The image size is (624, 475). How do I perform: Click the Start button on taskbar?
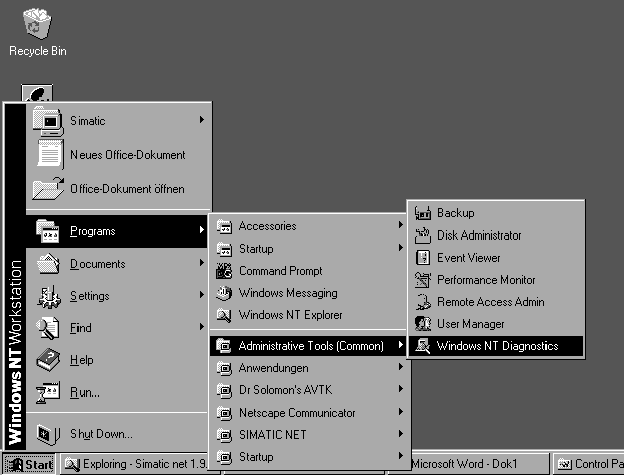coord(29,464)
